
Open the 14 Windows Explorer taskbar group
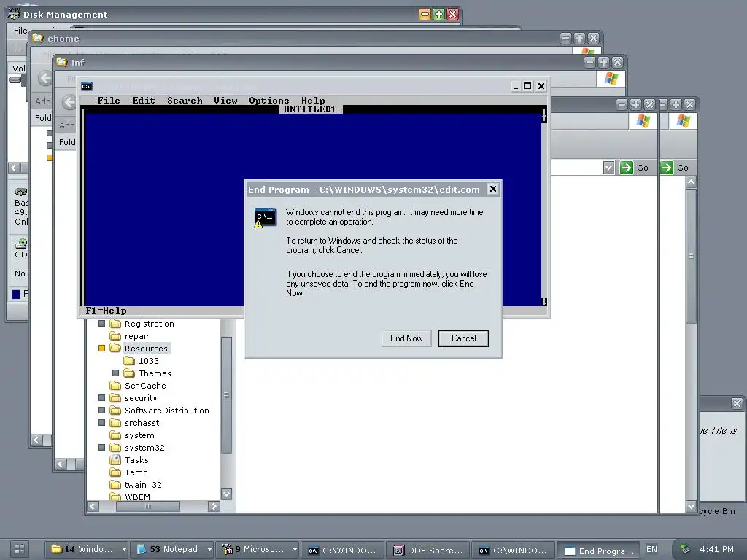(x=88, y=549)
